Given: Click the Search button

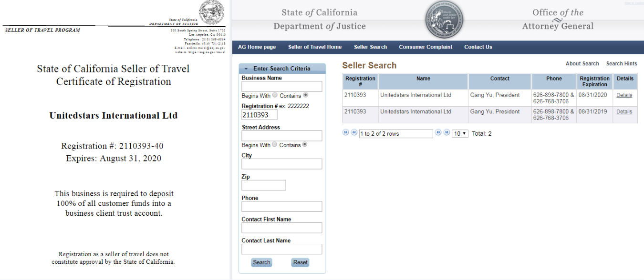Looking at the screenshot, I should click(261, 262).
